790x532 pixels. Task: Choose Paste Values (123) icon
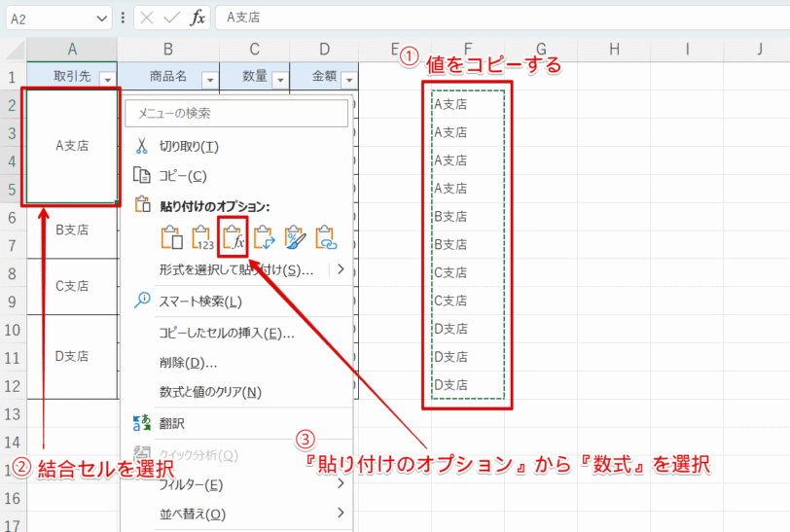click(202, 237)
